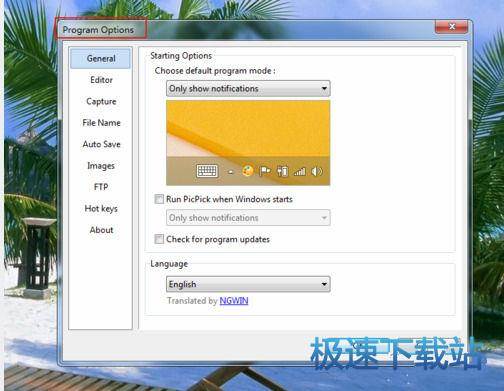Expand the Language dropdown showing English
Image resolution: width=504 pixels, height=391 pixels.
[248, 284]
